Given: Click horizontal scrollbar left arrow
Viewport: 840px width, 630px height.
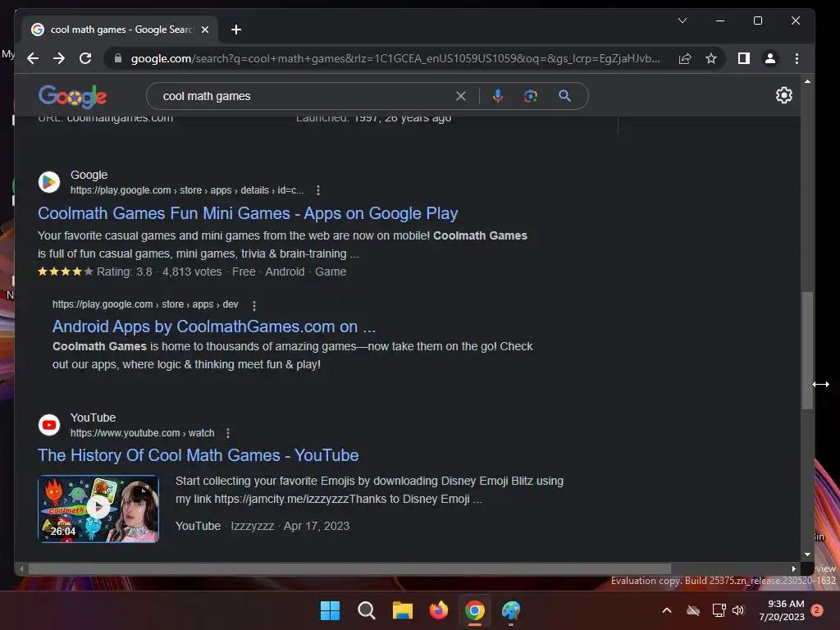Looking at the screenshot, I should pyautogui.click(x=21, y=568).
